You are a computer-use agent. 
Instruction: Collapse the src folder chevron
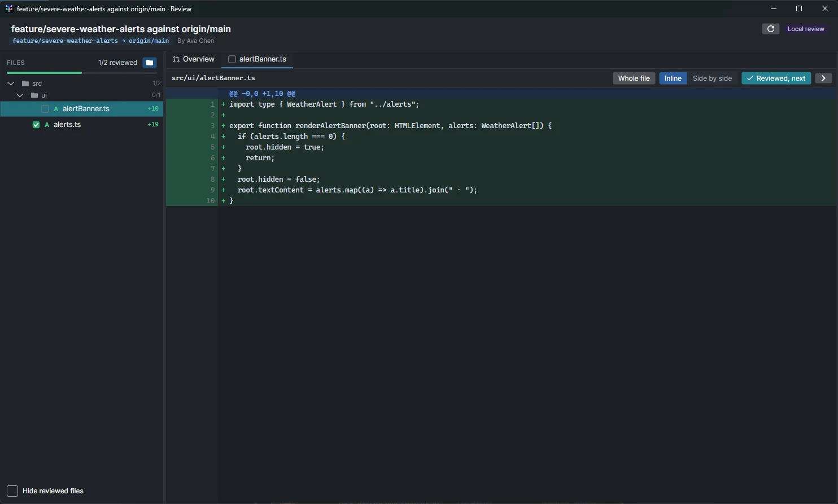(x=11, y=84)
